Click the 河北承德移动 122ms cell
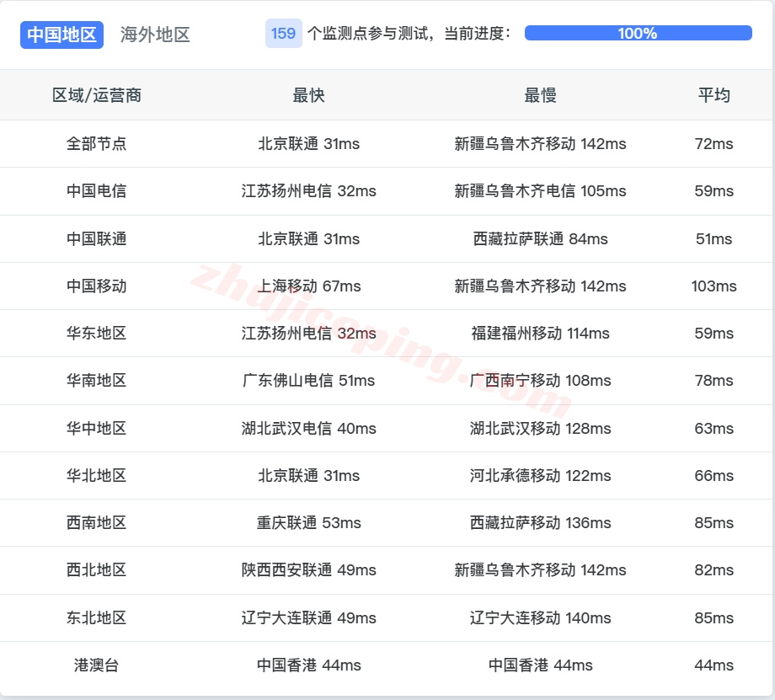The height and width of the screenshot is (700, 775). (x=540, y=476)
